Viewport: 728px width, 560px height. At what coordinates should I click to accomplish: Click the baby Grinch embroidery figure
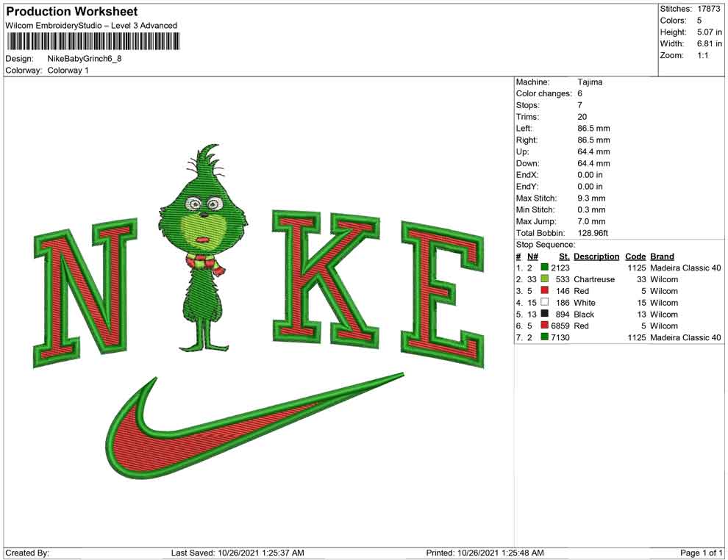click(x=204, y=248)
